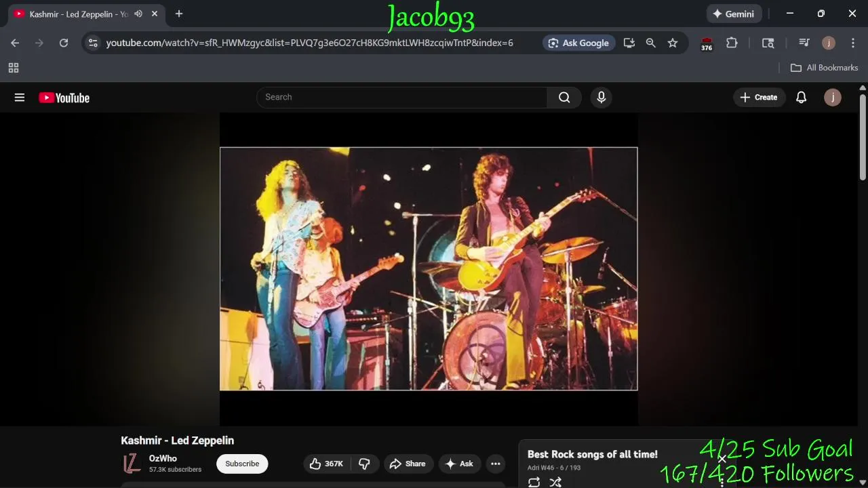Install app icon in address bar
Viewport: 868px width, 488px height.
coord(629,43)
